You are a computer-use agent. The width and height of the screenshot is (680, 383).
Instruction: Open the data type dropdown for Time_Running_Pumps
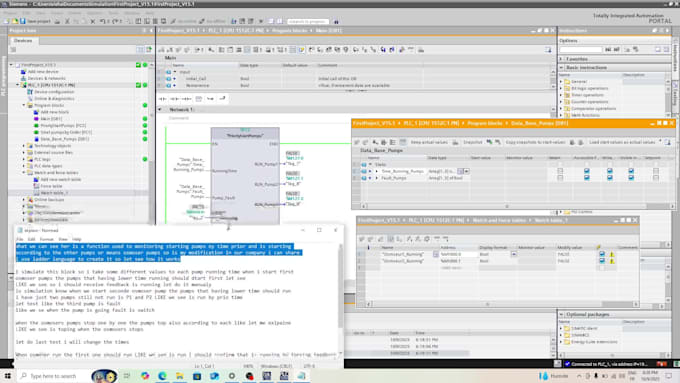(467, 171)
